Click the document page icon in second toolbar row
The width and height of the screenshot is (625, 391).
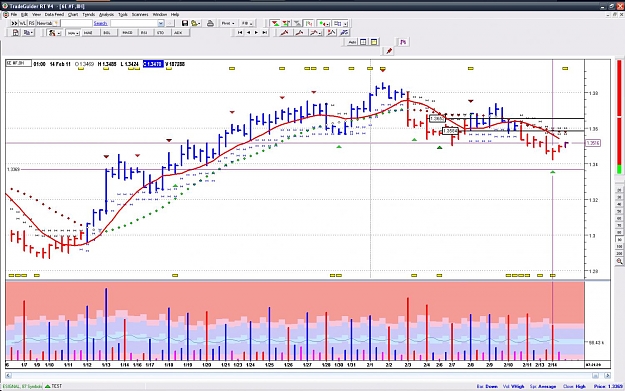coord(16,33)
